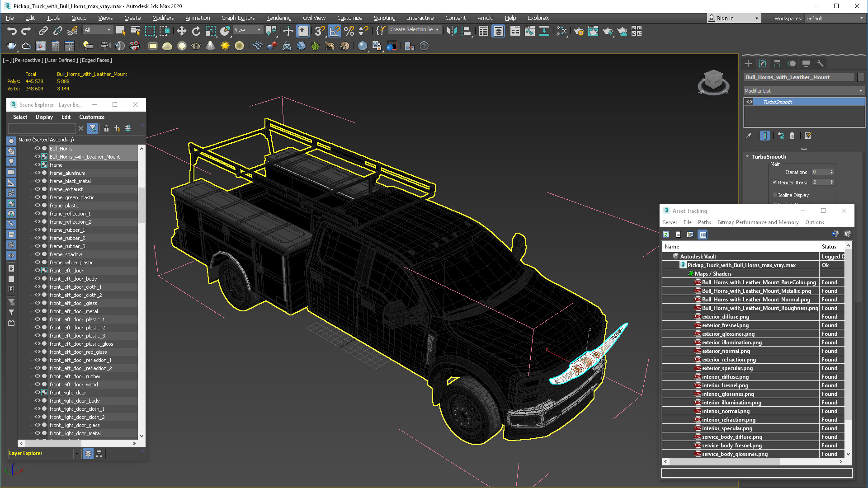Click filter icon in Scene Explorer toolbar
The image size is (868, 488).
93,129
